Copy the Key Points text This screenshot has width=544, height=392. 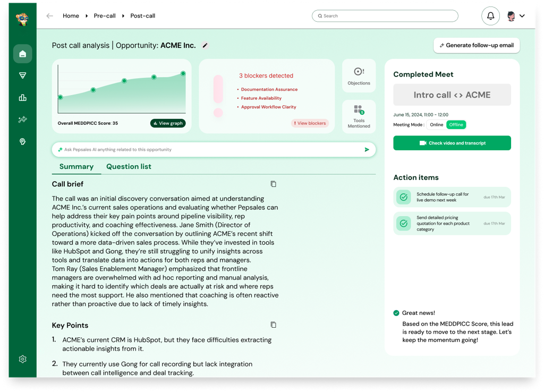click(x=274, y=325)
